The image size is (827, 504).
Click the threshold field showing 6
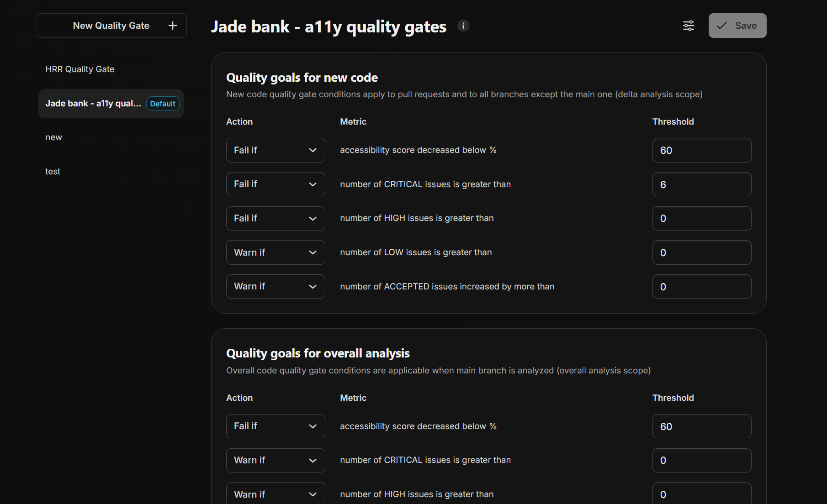point(701,184)
